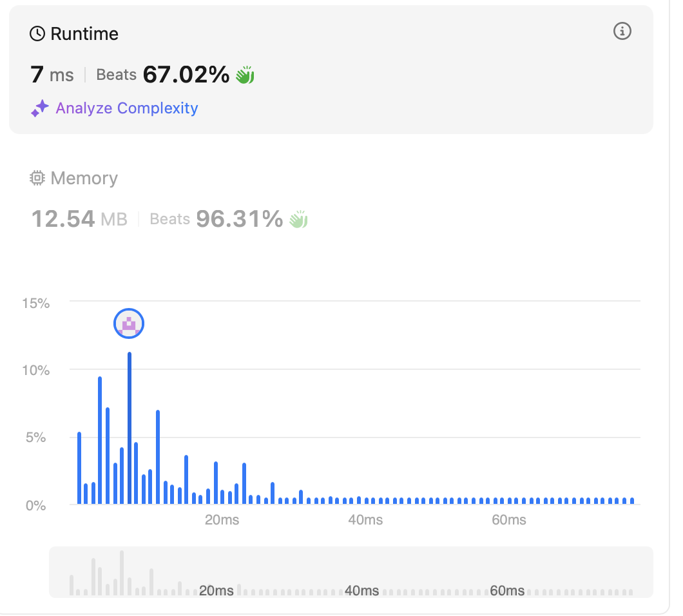Select the Runtime section heading
Screen dimensions: 683x616
click(84, 34)
